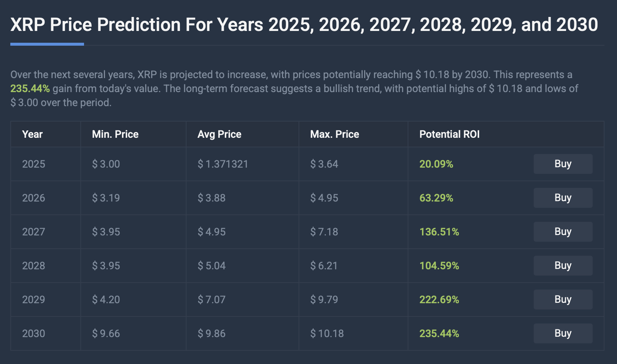Click the Buy button for 2028
The height and width of the screenshot is (364, 617).
(x=563, y=265)
